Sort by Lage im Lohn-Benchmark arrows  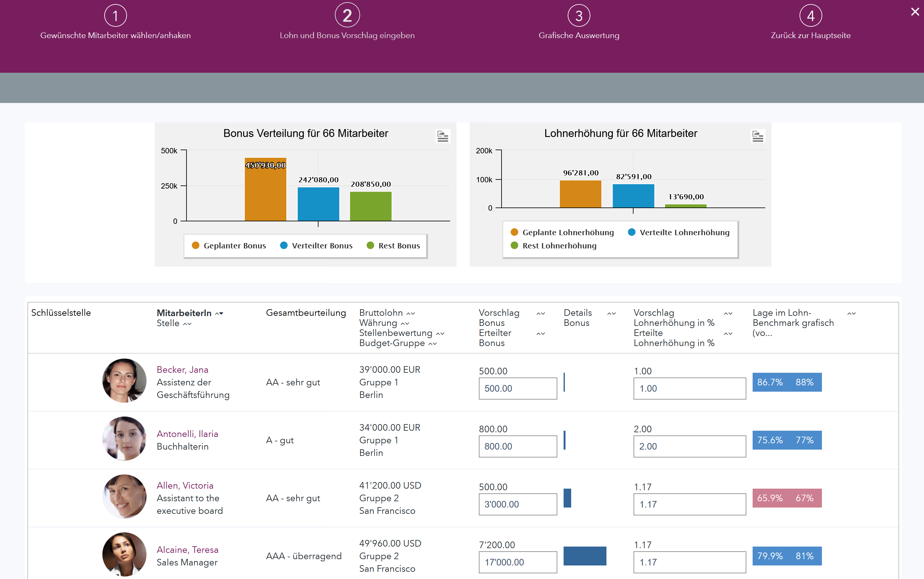click(851, 314)
